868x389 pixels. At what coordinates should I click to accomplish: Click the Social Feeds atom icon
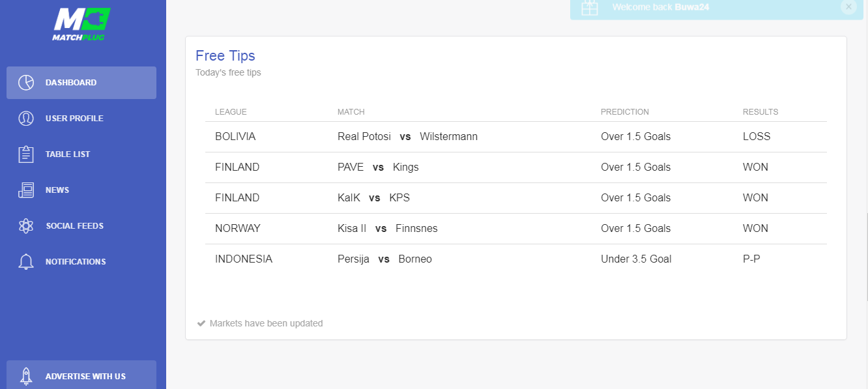26,226
